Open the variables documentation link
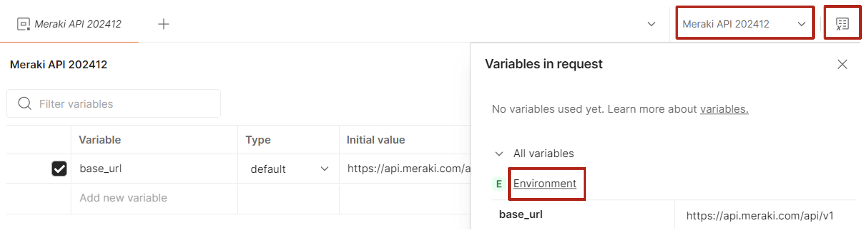This screenshot has height=235, width=868. [x=724, y=109]
